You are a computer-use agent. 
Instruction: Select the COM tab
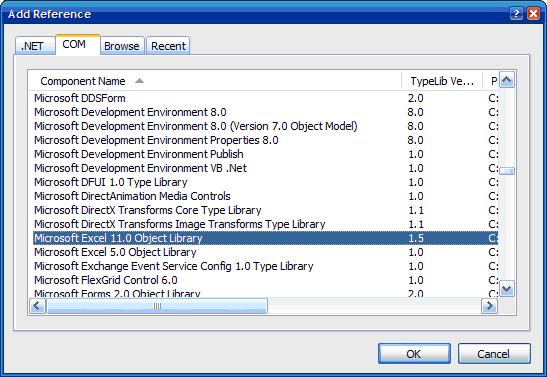point(78,45)
